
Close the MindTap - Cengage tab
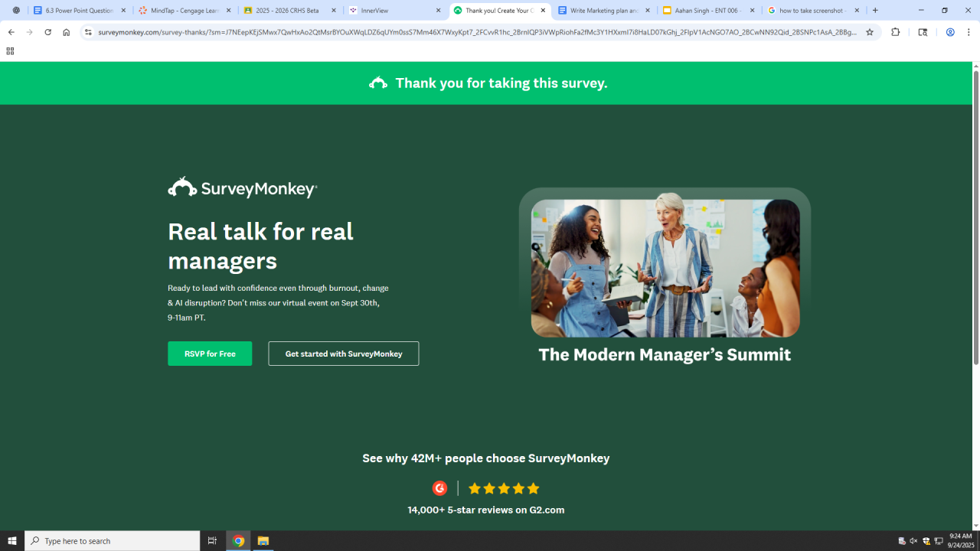click(228, 11)
